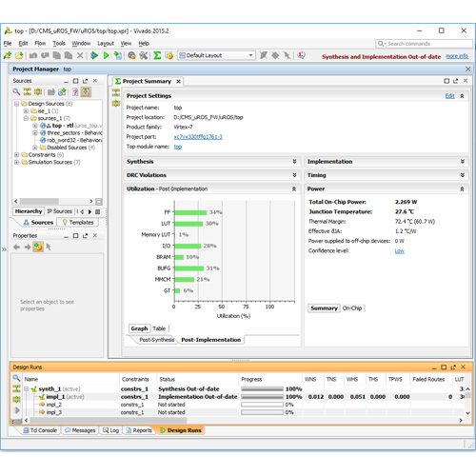Click Collapse All icon in Project Summary sidebar
476x476 pixels.
pyautogui.click(x=116, y=92)
